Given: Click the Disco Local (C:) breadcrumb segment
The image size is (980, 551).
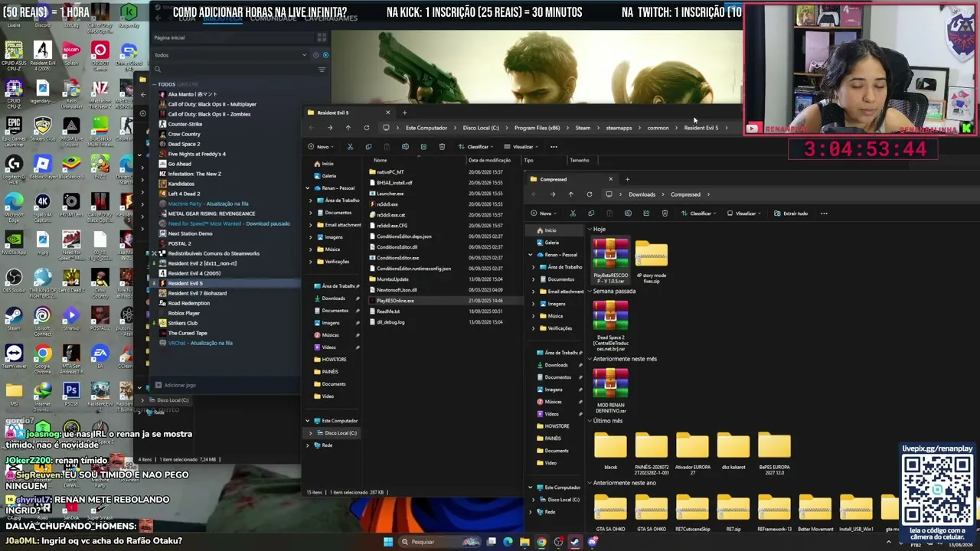Looking at the screenshot, I should [x=481, y=128].
